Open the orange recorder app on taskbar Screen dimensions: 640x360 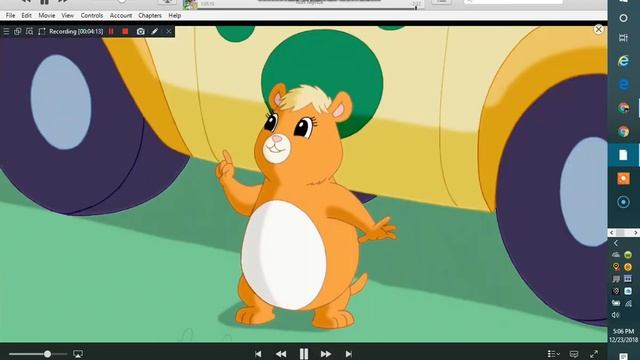tap(623, 178)
